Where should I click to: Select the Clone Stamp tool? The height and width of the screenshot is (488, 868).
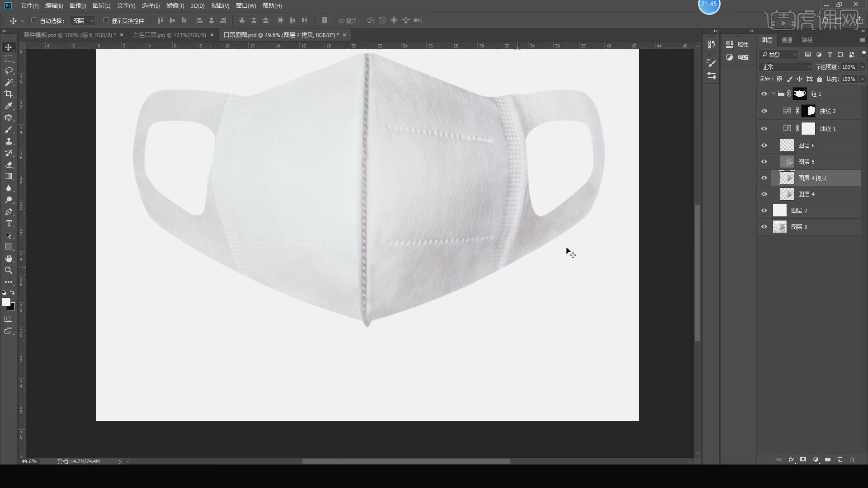click(9, 141)
